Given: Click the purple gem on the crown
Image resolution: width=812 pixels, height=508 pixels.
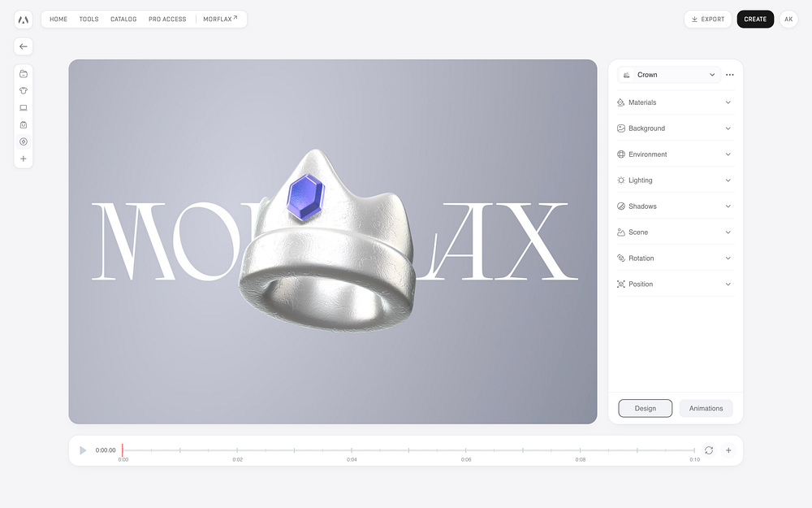Looking at the screenshot, I should [305, 197].
